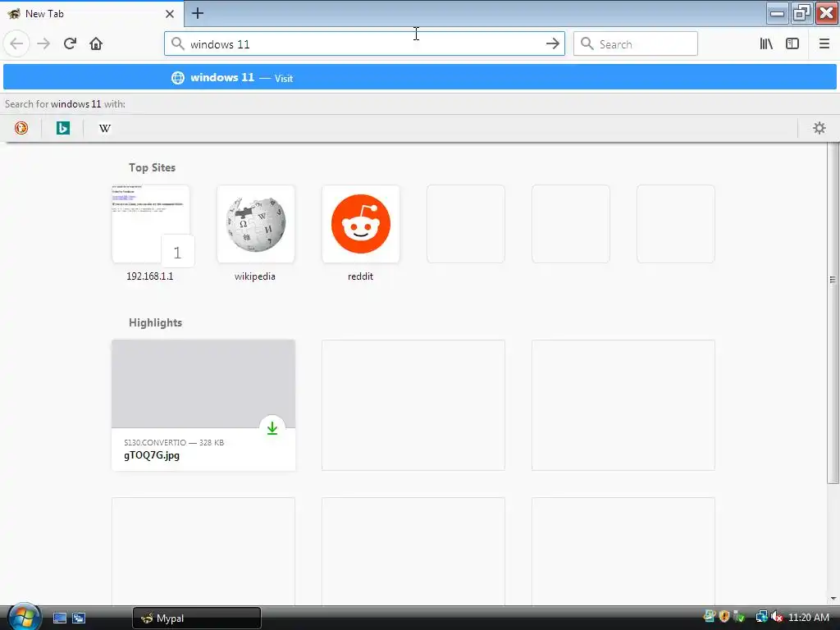Open search settings gear icon
Screen dimensions: 840x630
click(x=819, y=128)
